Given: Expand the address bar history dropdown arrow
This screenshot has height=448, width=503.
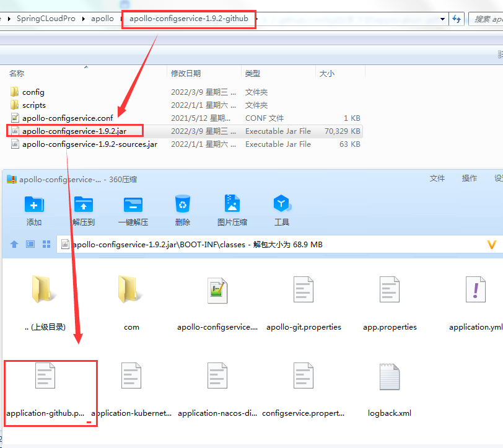Looking at the screenshot, I should (x=443, y=19).
